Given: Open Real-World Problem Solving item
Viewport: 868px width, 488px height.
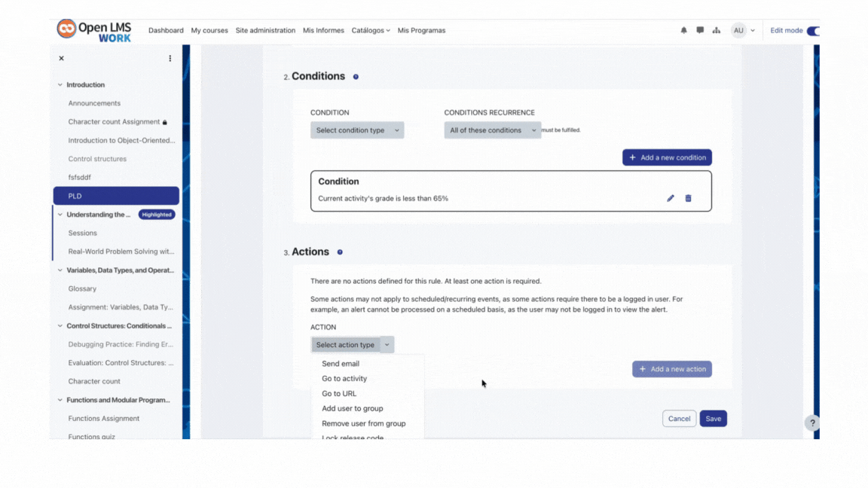Looking at the screenshot, I should click(121, 252).
